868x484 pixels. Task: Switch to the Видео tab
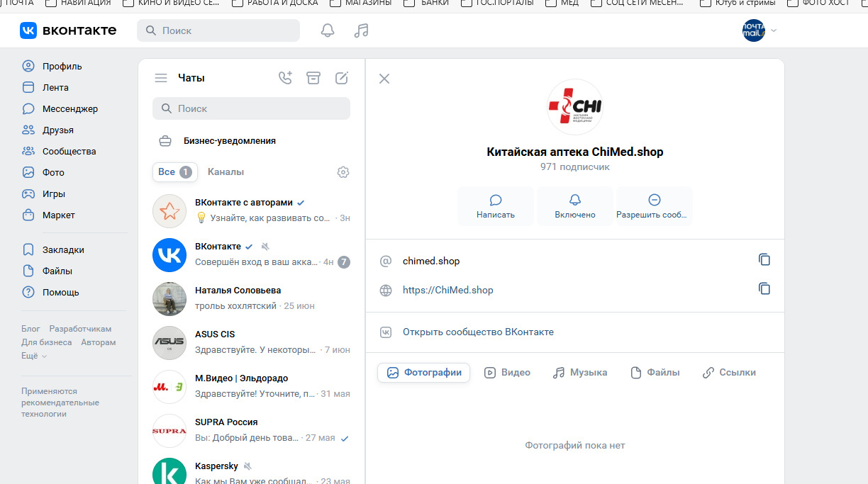click(x=507, y=373)
